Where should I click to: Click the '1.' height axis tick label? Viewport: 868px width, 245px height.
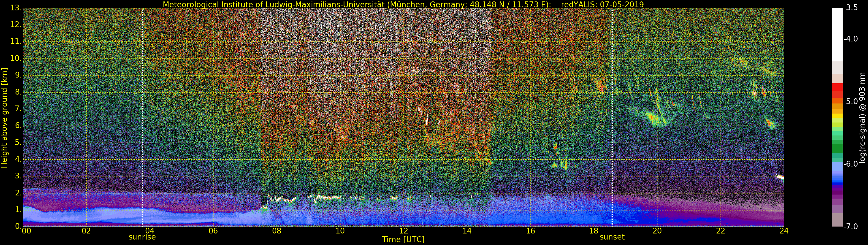pos(18,210)
